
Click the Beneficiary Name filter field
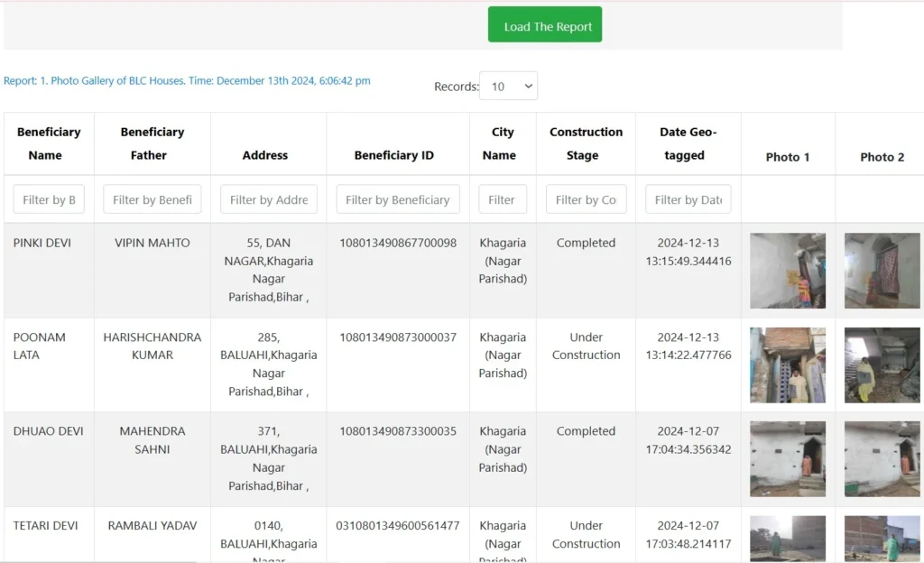tap(49, 199)
